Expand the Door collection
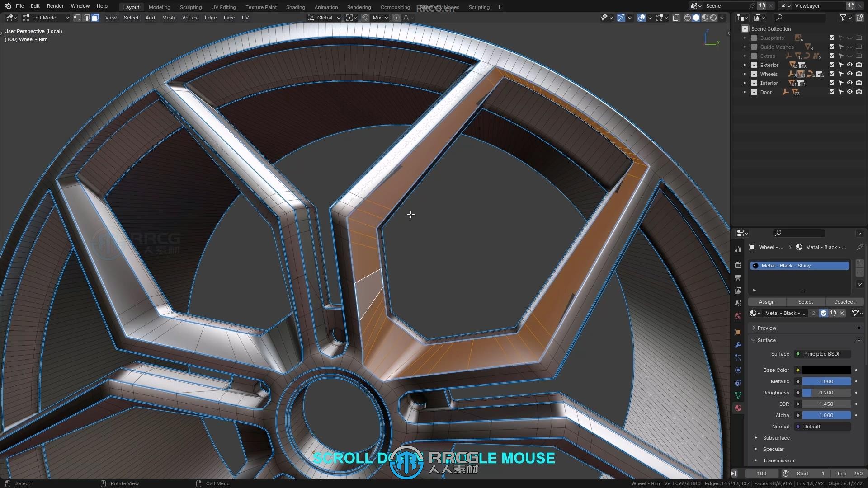The width and height of the screenshot is (868, 488). [745, 92]
